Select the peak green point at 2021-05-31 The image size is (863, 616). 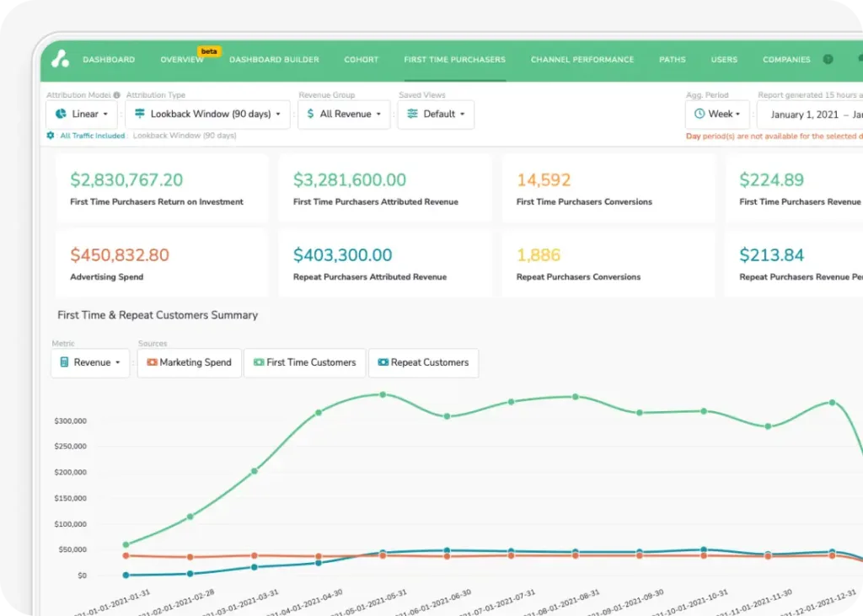pyautogui.click(x=383, y=394)
